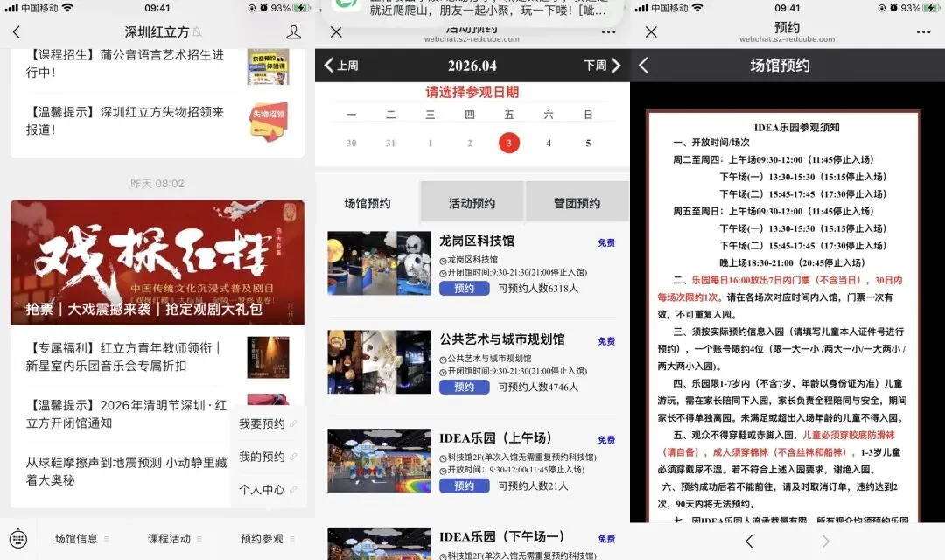Choose 我的预约 from popup menu
The width and height of the screenshot is (945, 560).
tap(269, 457)
